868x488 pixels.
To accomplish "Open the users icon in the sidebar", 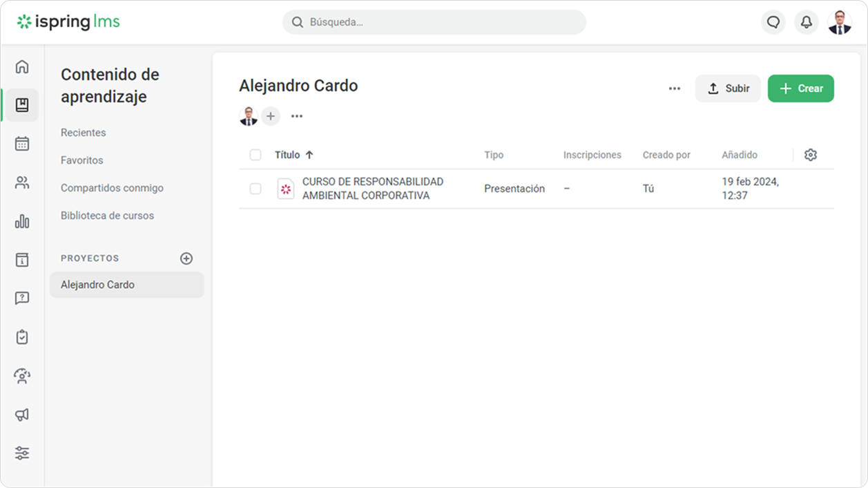I will coord(22,182).
